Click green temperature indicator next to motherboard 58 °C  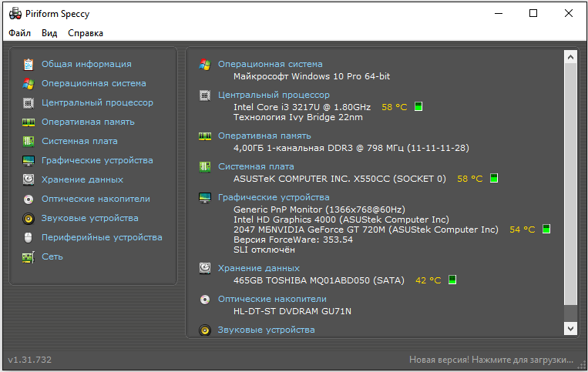pyautogui.click(x=494, y=178)
